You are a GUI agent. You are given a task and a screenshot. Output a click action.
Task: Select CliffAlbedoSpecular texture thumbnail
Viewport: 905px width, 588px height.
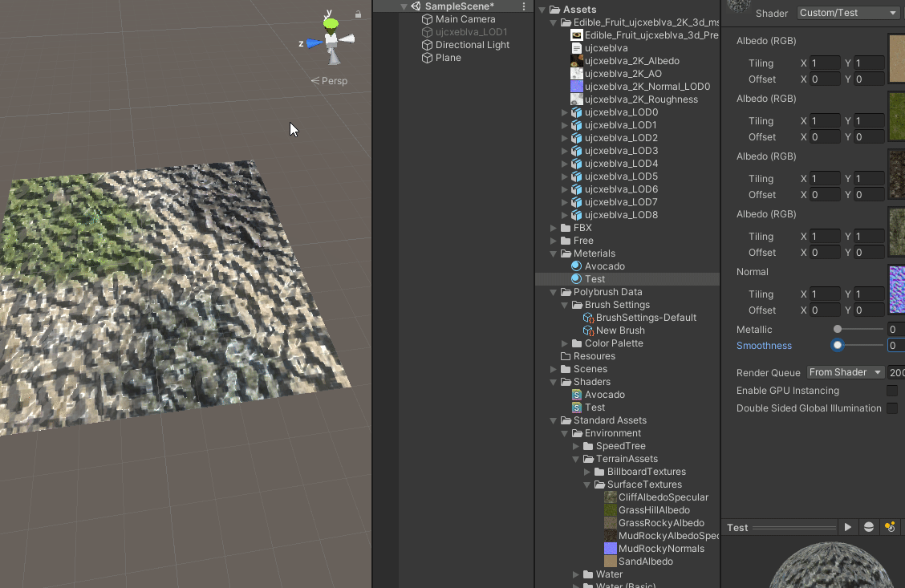click(x=610, y=497)
